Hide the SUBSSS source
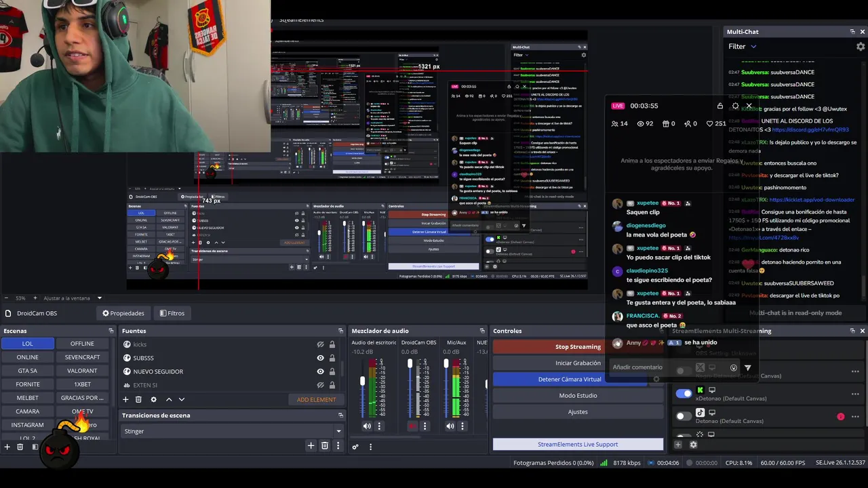The image size is (868, 488). [321, 358]
